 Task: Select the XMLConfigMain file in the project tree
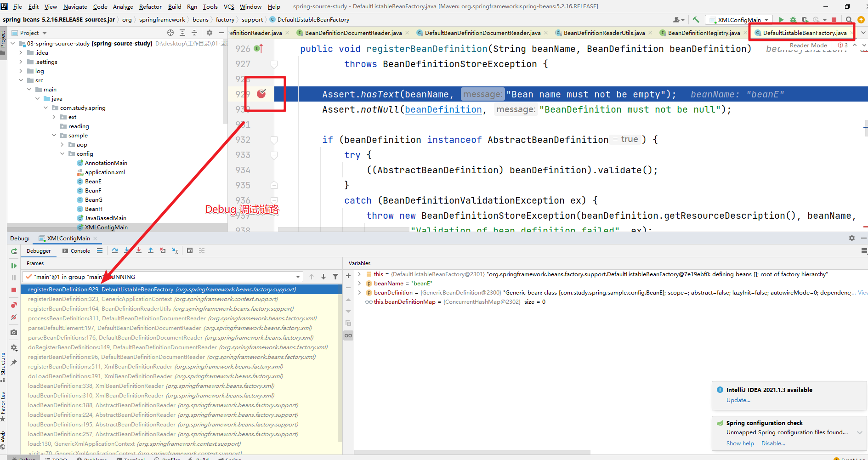106,227
